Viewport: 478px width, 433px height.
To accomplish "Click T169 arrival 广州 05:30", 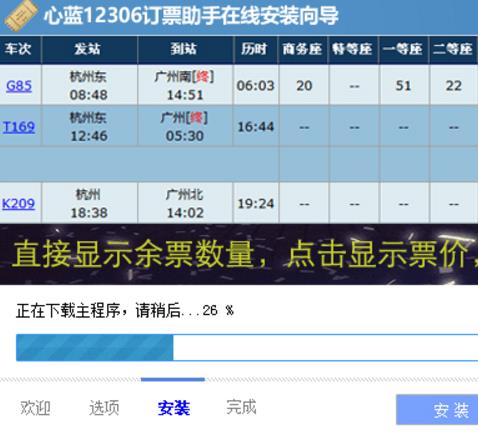I will 184,127.
